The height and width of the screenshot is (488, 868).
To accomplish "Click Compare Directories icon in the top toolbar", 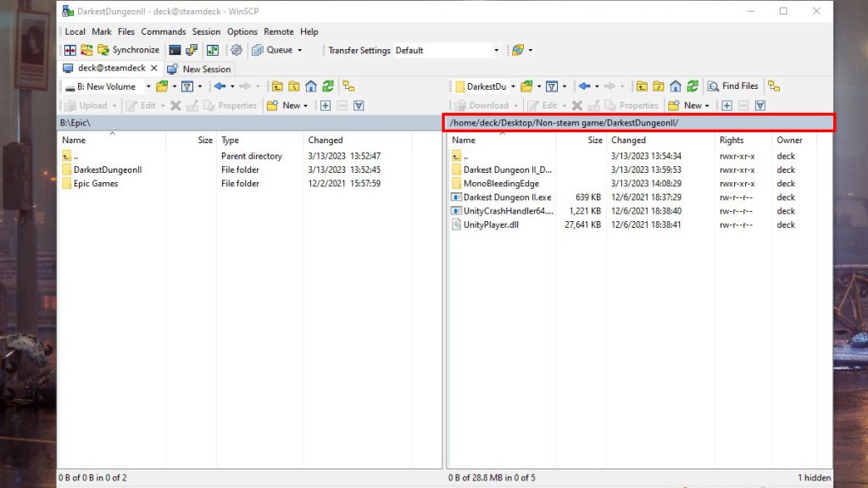I will pos(70,50).
